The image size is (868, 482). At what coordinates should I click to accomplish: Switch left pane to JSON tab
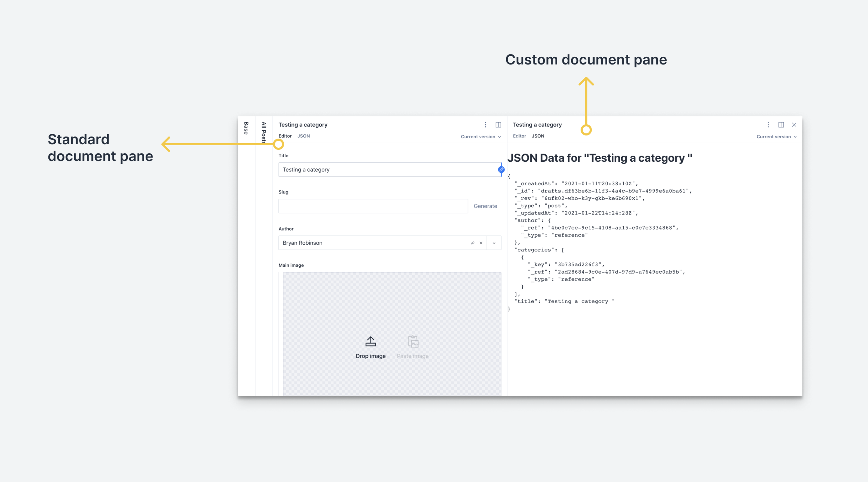303,136
